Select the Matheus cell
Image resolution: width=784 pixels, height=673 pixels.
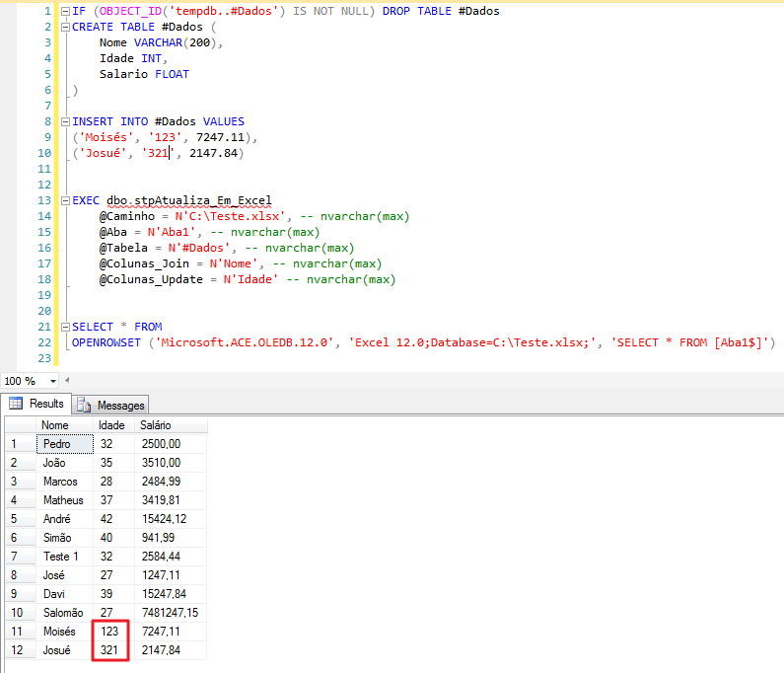pos(64,500)
